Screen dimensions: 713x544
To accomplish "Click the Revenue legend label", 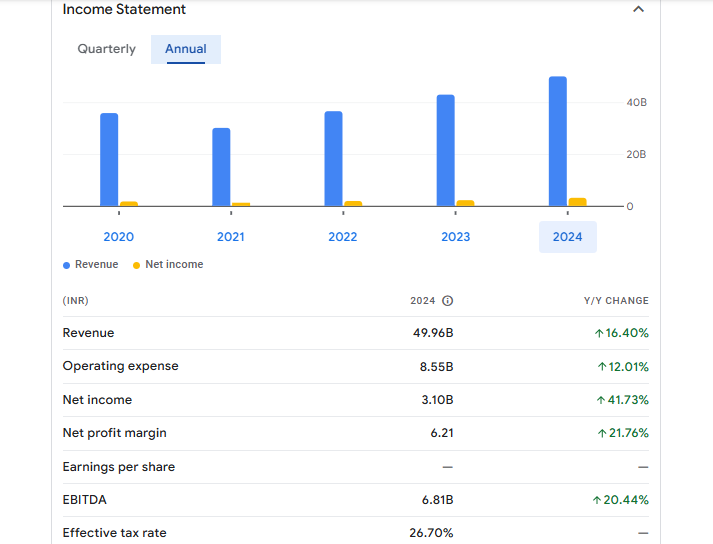I will (96, 264).
